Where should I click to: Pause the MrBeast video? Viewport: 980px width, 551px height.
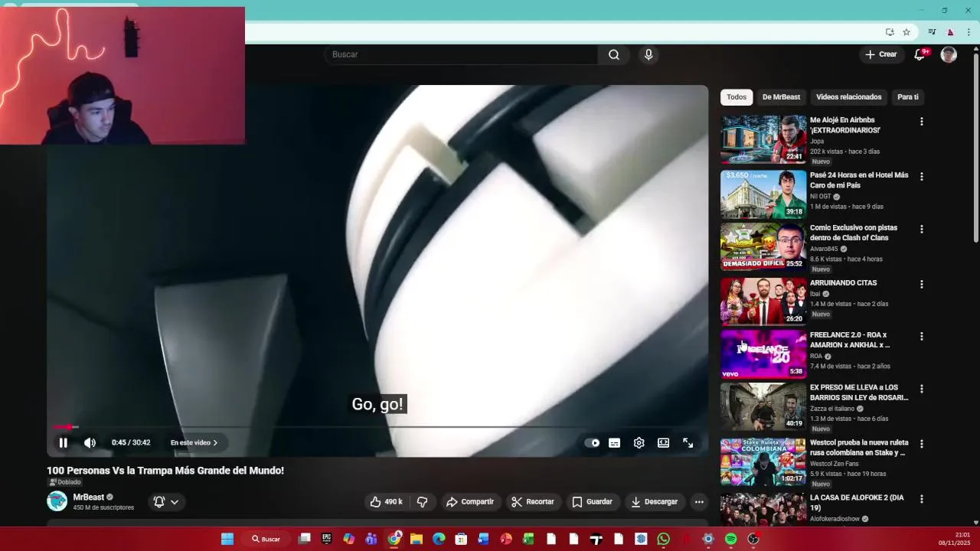pos(64,442)
